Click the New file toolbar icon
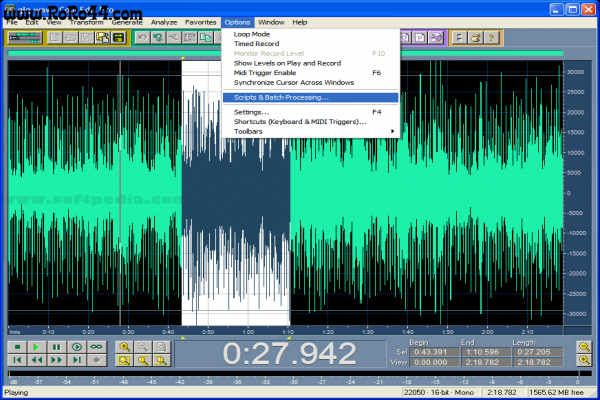The image size is (600, 400). 55,38
